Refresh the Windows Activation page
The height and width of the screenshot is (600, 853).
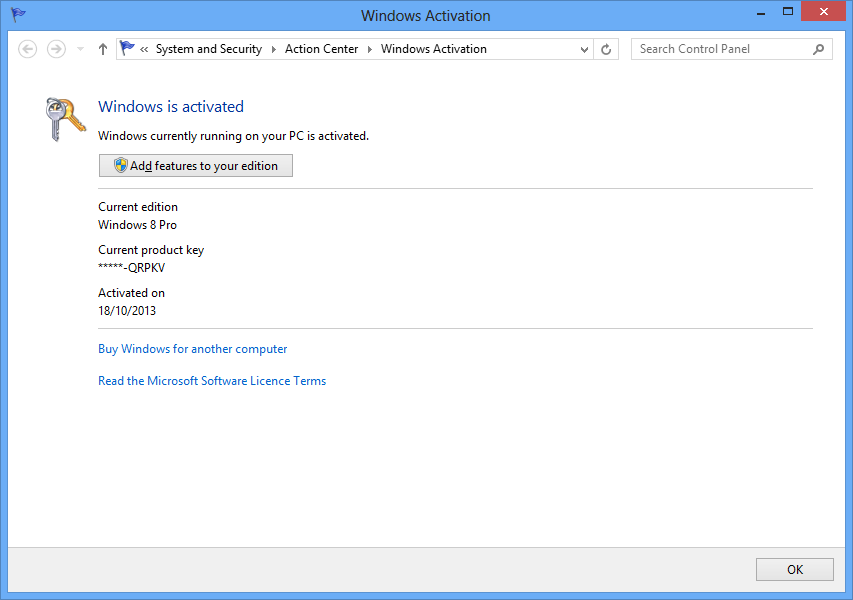606,50
